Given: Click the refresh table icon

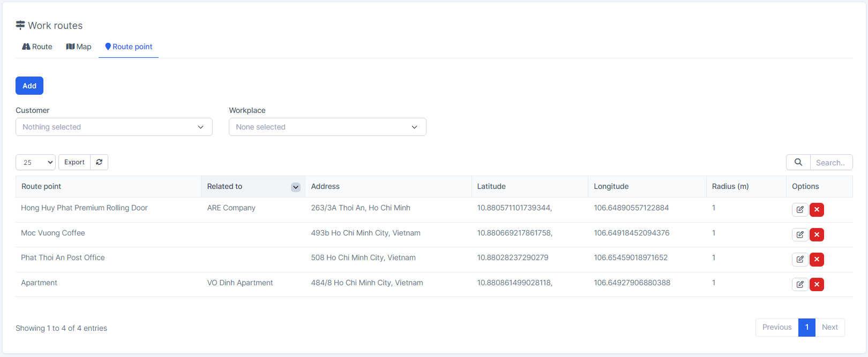Looking at the screenshot, I should (99, 162).
